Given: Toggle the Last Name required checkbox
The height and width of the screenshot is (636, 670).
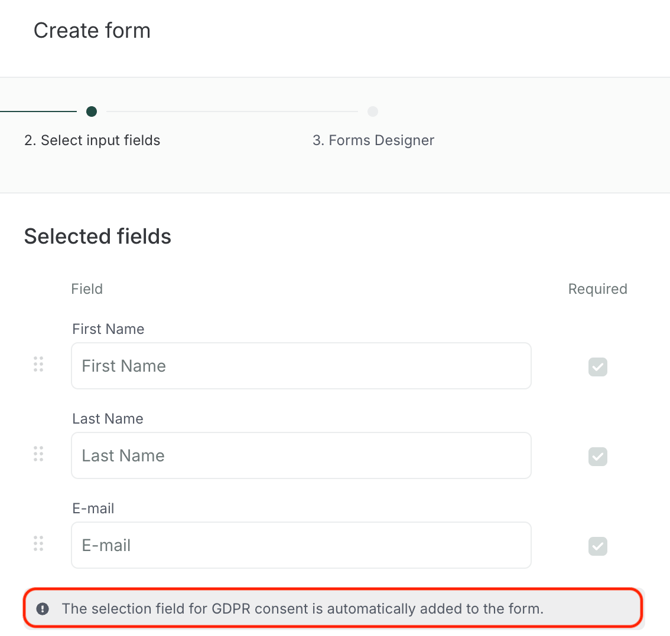Looking at the screenshot, I should [598, 457].
